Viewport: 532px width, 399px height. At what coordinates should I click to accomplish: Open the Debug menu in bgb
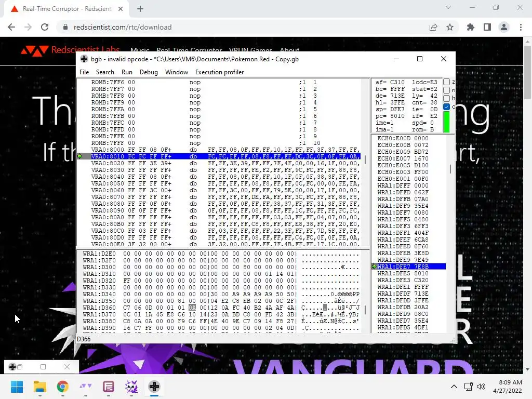coord(149,72)
